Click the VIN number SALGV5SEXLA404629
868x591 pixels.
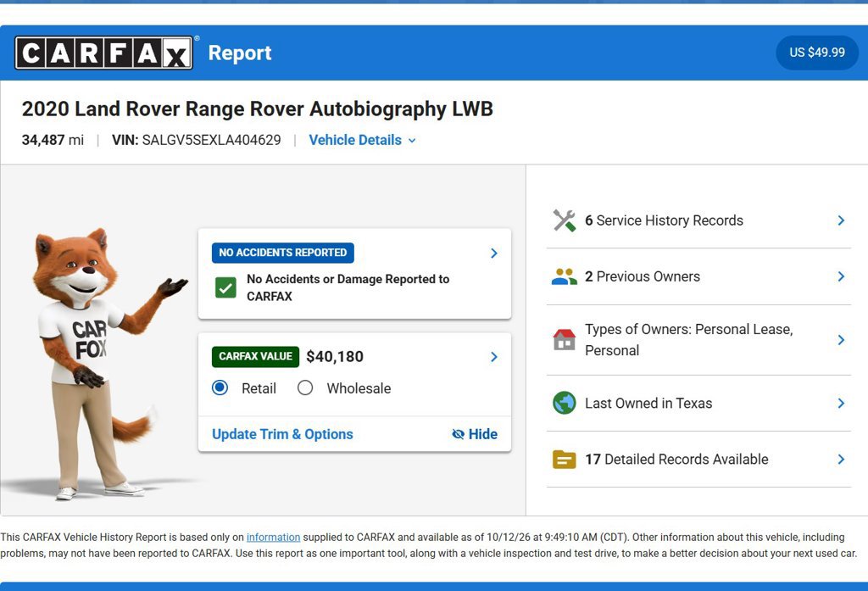(x=211, y=140)
